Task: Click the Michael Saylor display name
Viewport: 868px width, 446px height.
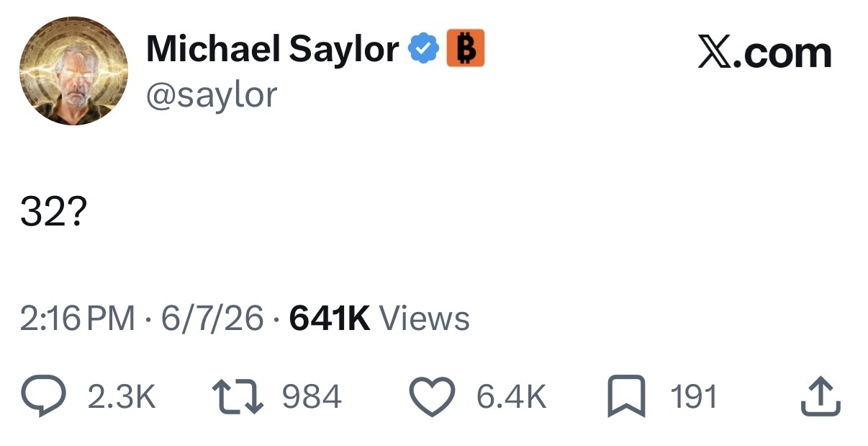Action: click(x=273, y=49)
